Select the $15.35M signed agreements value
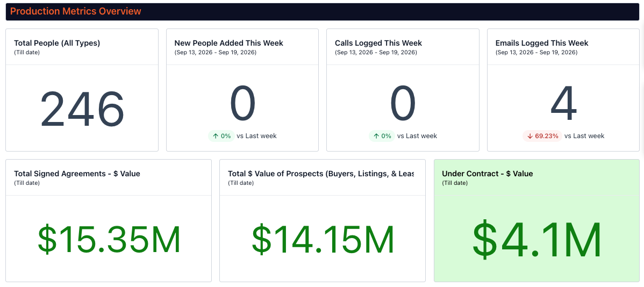The height and width of the screenshot is (287, 644). tap(109, 240)
